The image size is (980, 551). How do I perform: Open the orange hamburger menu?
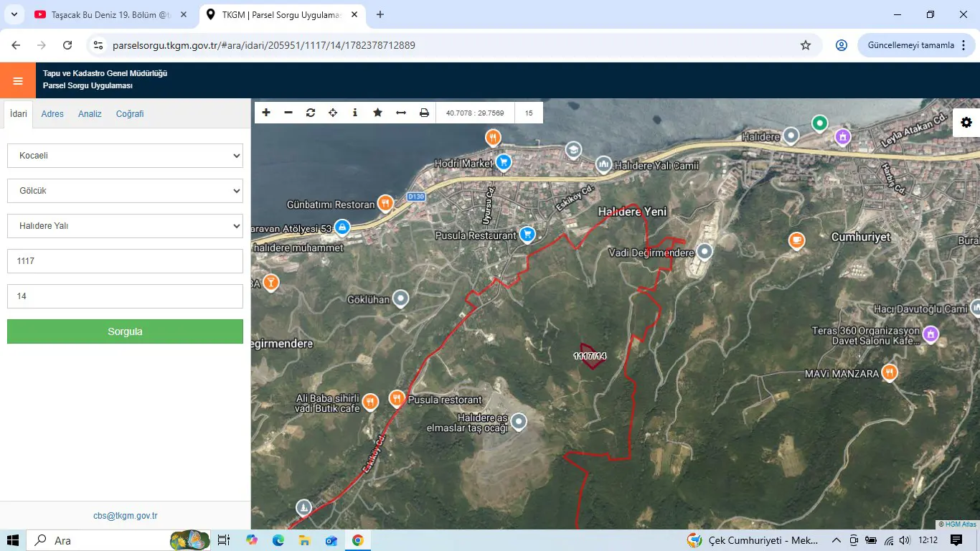click(18, 80)
